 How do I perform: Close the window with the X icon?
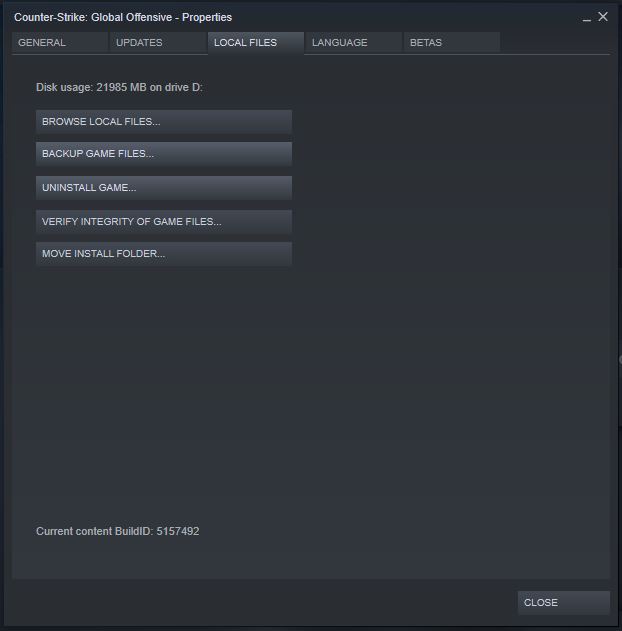(x=603, y=16)
